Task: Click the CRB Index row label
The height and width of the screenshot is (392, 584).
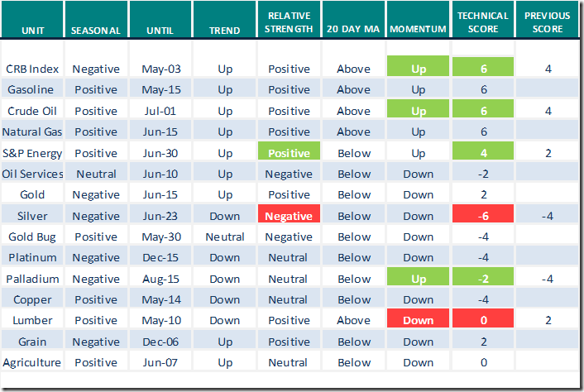Action: point(31,69)
